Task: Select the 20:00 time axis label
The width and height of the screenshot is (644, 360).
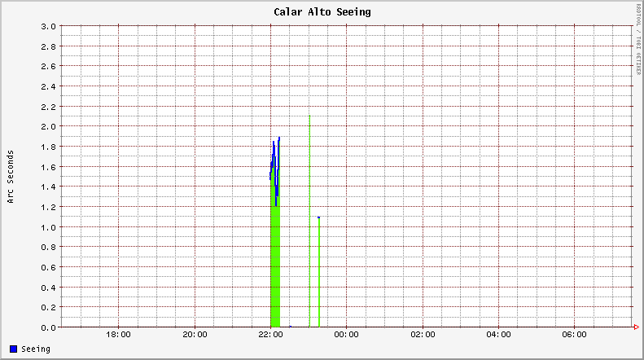Action: point(195,335)
